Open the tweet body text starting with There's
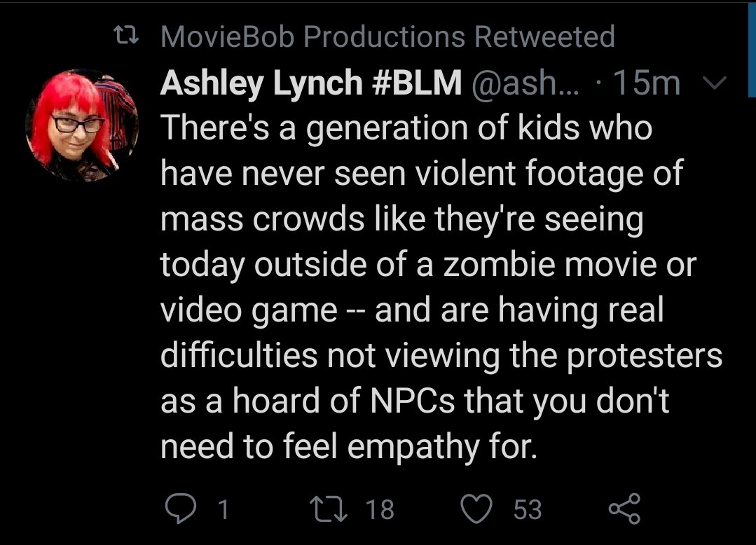The width and height of the screenshot is (756, 545). coord(441,287)
